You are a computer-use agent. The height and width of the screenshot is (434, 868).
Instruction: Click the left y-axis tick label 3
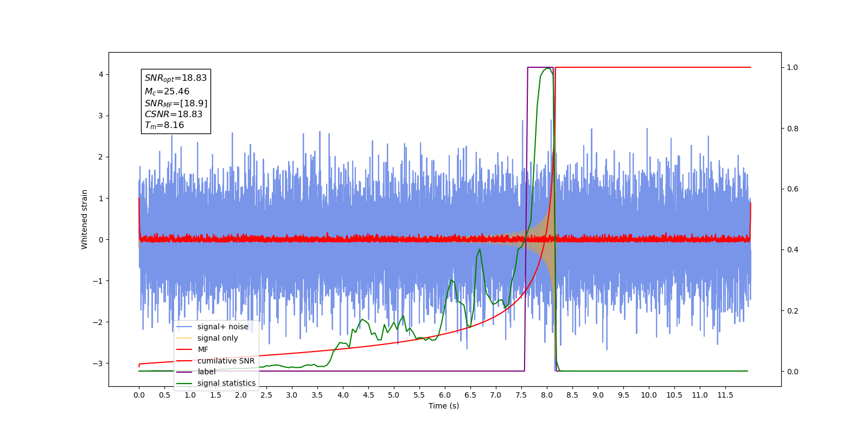click(101, 116)
